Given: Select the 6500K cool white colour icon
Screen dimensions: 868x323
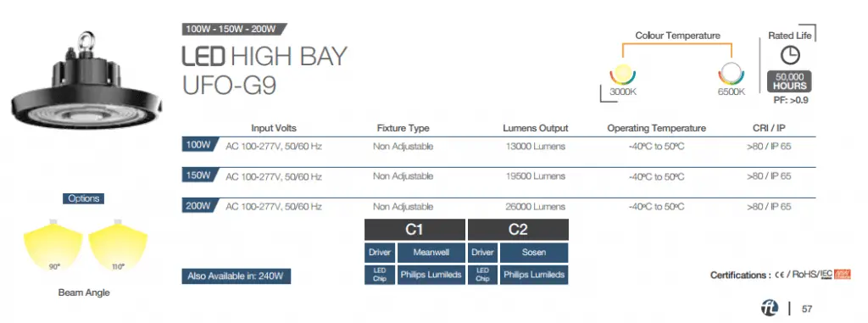Looking at the screenshot, I should [x=732, y=75].
